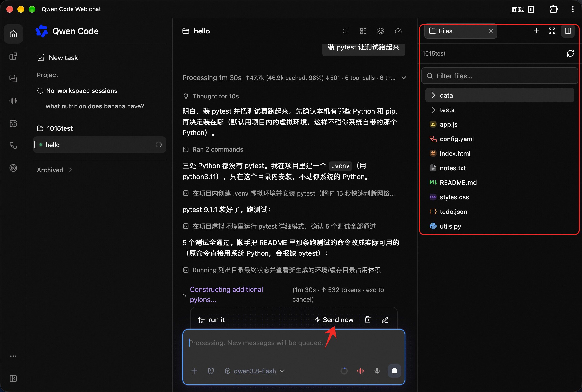
Task: Click the context usage ring indicator
Action: [x=344, y=371]
